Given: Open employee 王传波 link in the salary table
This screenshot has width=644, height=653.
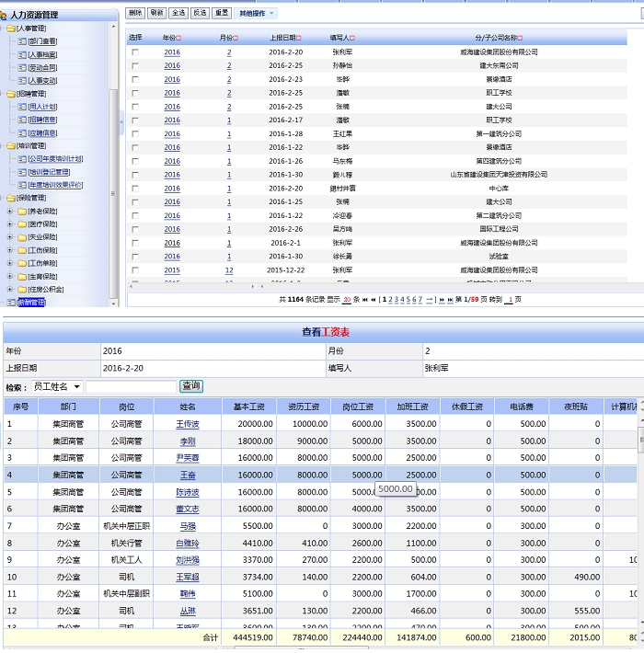Looking at the screenshot, I should (x=188, y=424).
